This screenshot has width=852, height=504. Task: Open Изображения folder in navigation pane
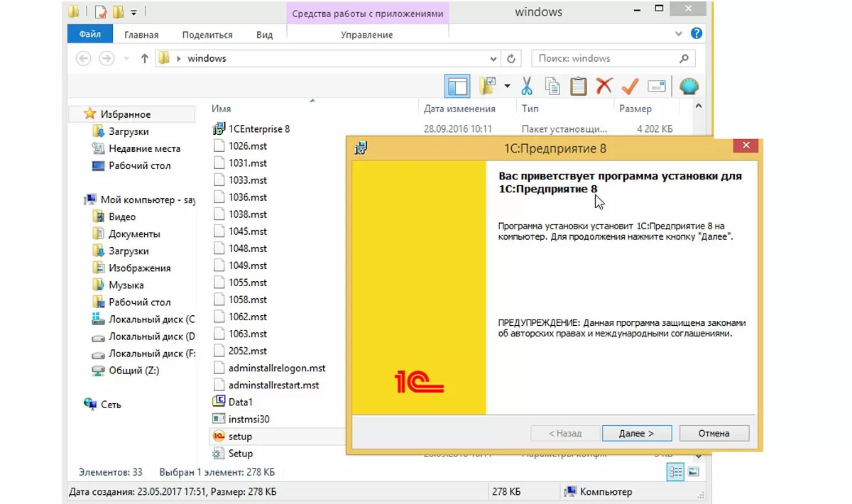point(132,268)
